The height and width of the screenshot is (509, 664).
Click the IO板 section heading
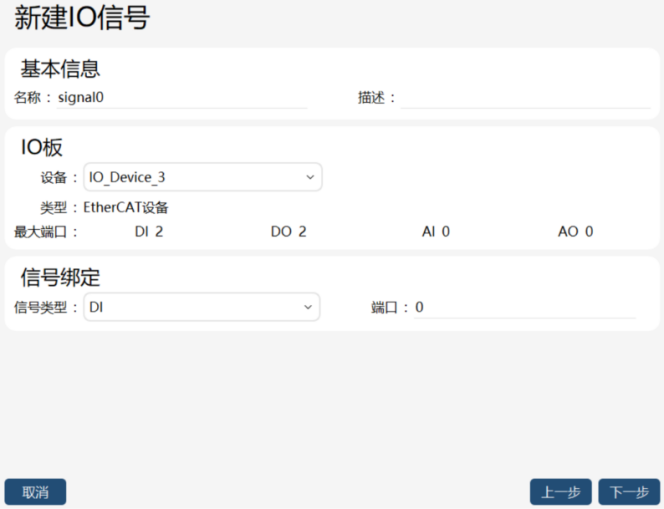pyautogui.click(x=42, y=147)
